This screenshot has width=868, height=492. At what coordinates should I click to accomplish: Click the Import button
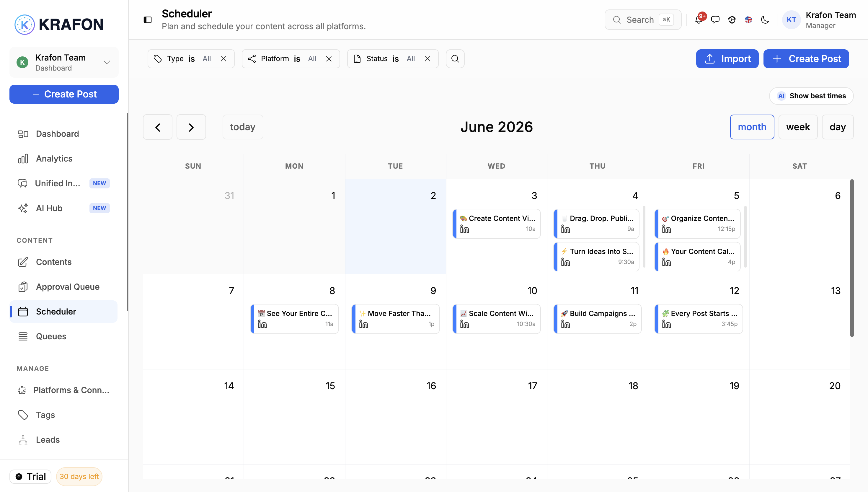coord(727,59)
